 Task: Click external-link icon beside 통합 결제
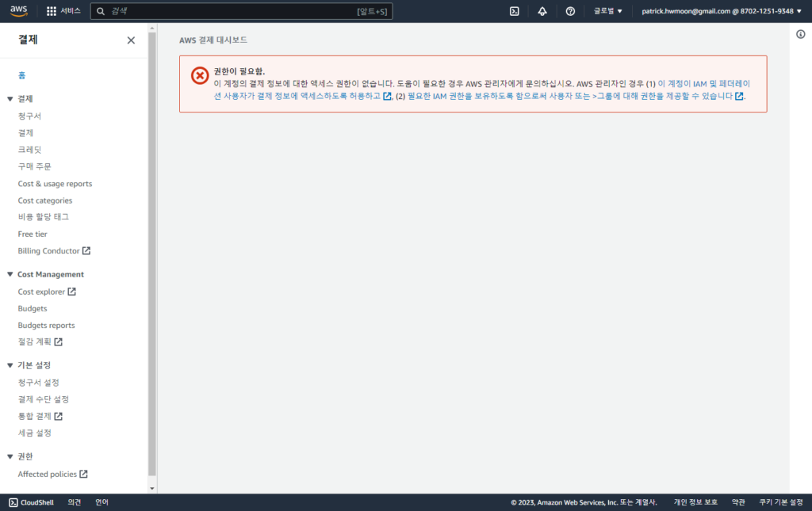pyautogui.click(x=59, y=417)
